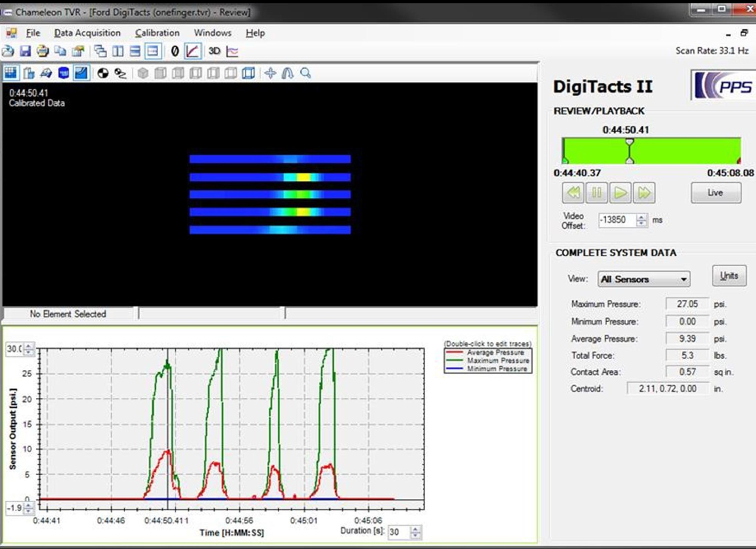The image size is (756, 549).
Task: Click the Video Offset value field
Action: [617, 220]
